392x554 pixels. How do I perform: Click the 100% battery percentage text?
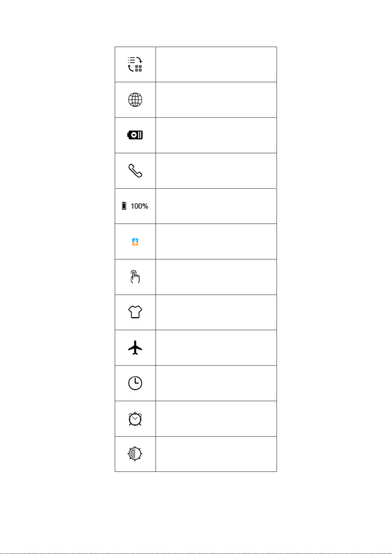pos(139,206)
